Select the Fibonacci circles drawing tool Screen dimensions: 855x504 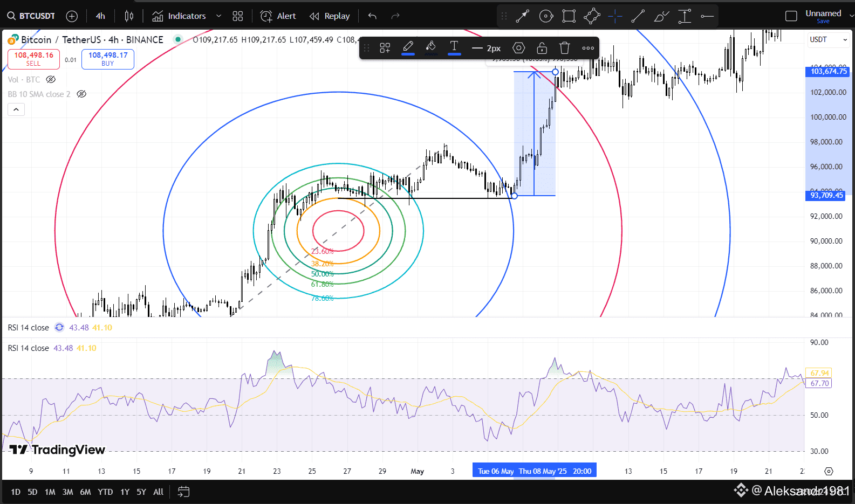point(546,16)
